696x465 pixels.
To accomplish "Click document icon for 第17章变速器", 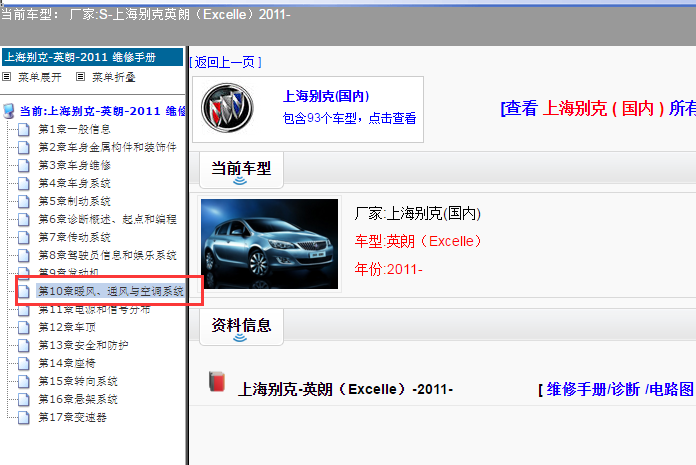I will [x=24, y=418].
